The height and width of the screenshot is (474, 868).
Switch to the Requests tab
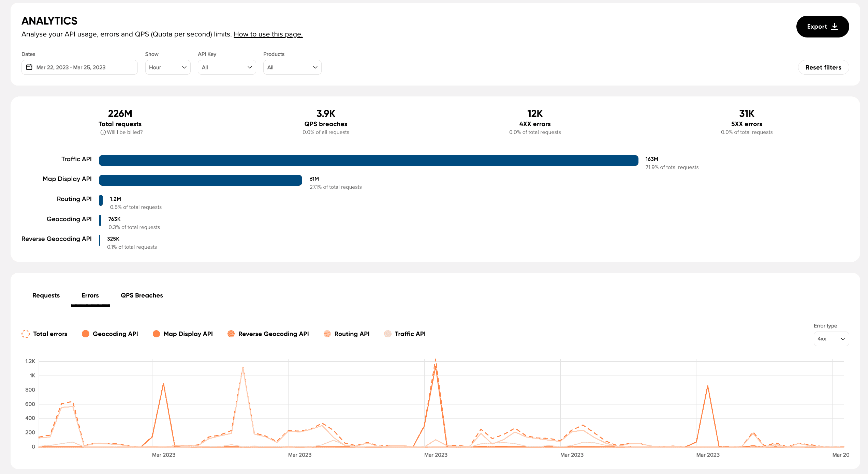[x=46, y=295]
